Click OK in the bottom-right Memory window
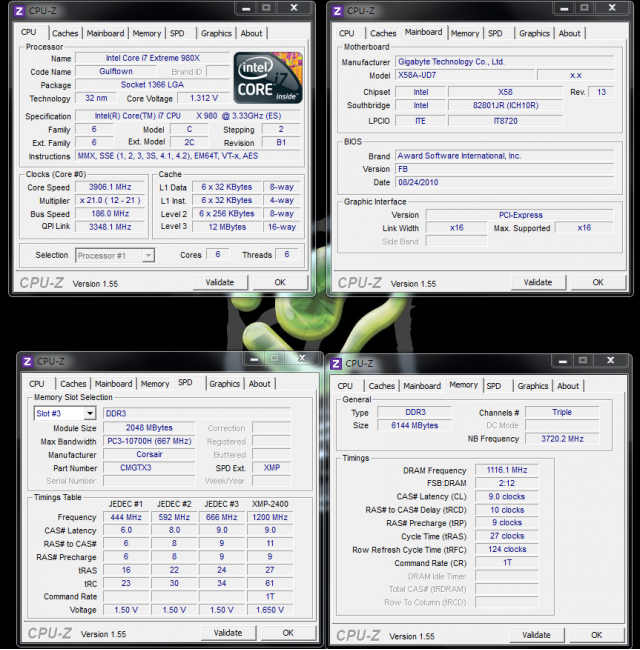This screenshot has width=640, height=650. coord(596,635)
